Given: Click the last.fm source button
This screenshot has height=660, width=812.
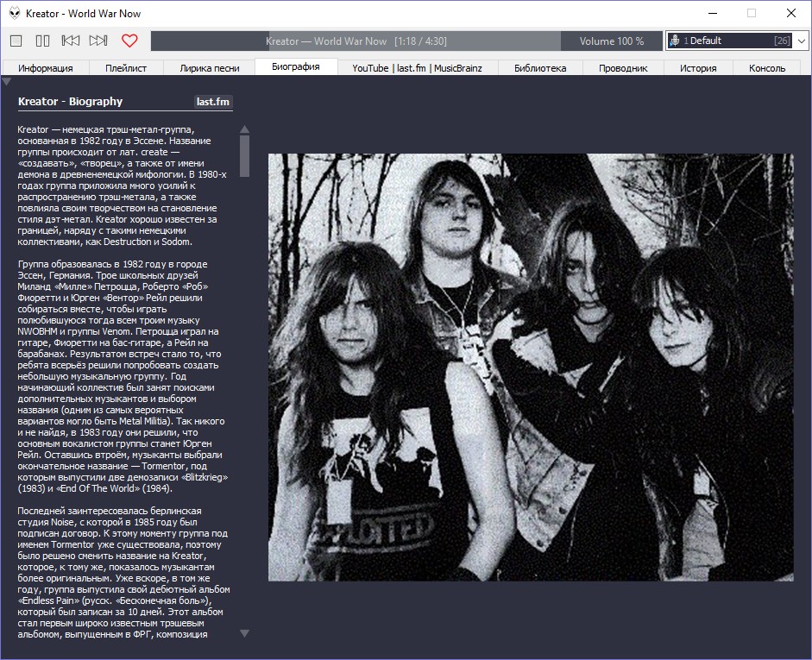Looking at the screenshot, I should (x=213, y=102).
